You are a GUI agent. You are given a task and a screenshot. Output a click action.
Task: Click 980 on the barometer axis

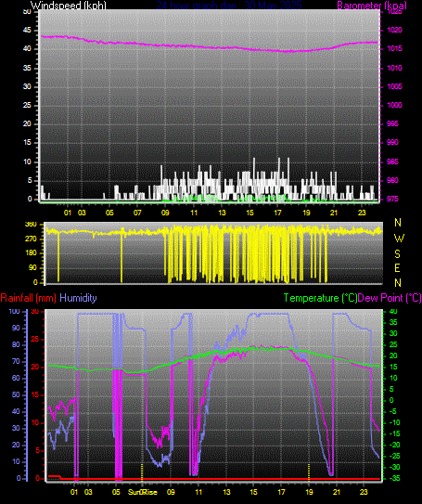pyautogui.click(x=392, y=180)
